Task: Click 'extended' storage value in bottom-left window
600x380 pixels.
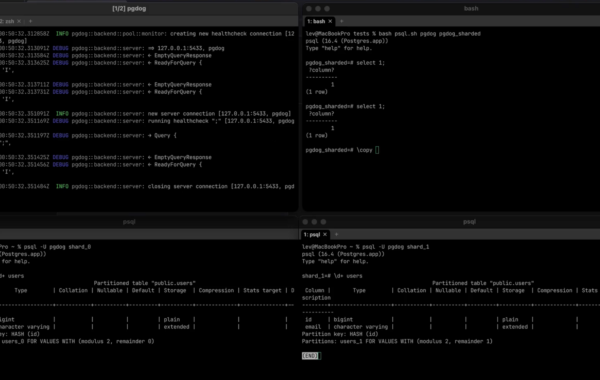Action: tap(176, 327)
